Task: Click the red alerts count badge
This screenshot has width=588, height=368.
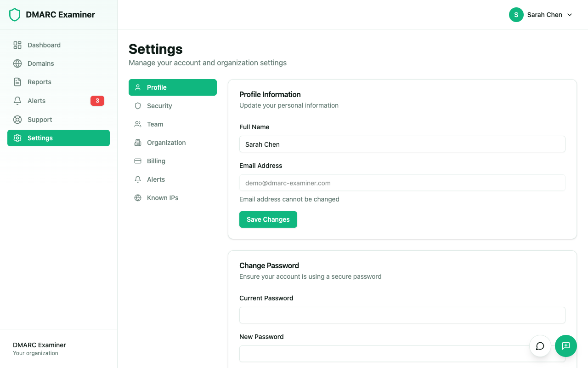Action: [97, 101]
